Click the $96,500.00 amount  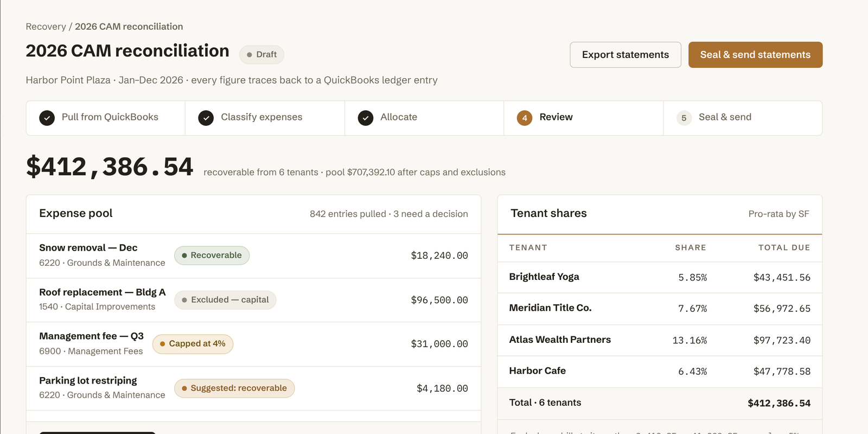(439, 300)
